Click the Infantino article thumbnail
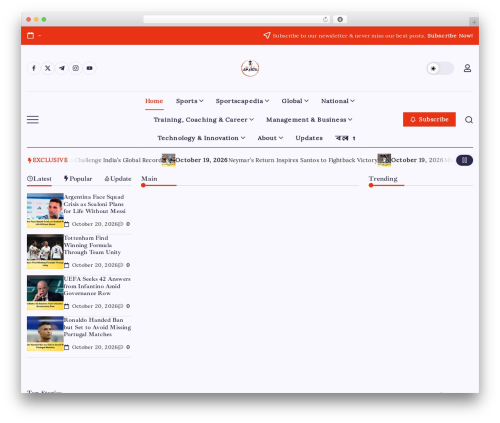 (45, 293)
